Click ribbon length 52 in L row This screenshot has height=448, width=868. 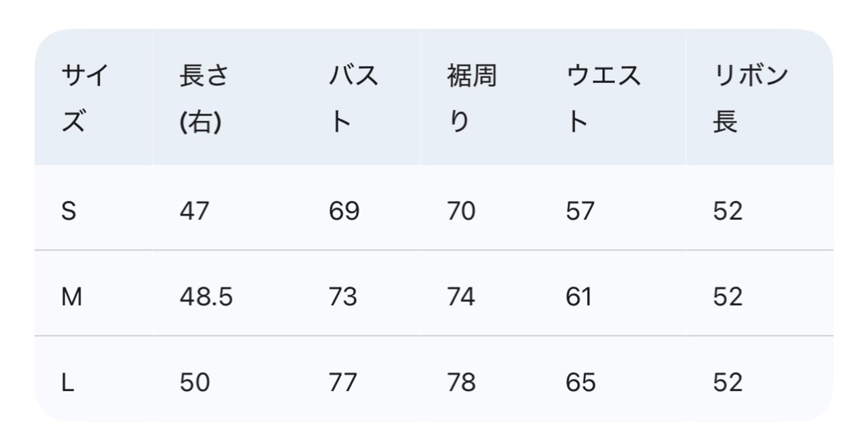[x=728, y=383]
